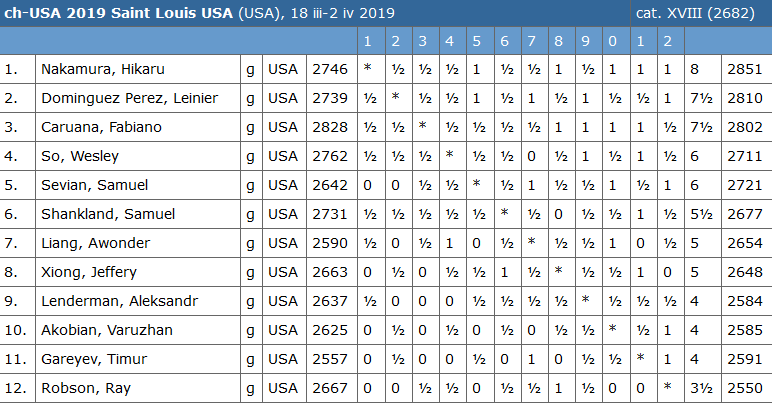
Task: Click column header number 5
Action: (x=476, y=41)
